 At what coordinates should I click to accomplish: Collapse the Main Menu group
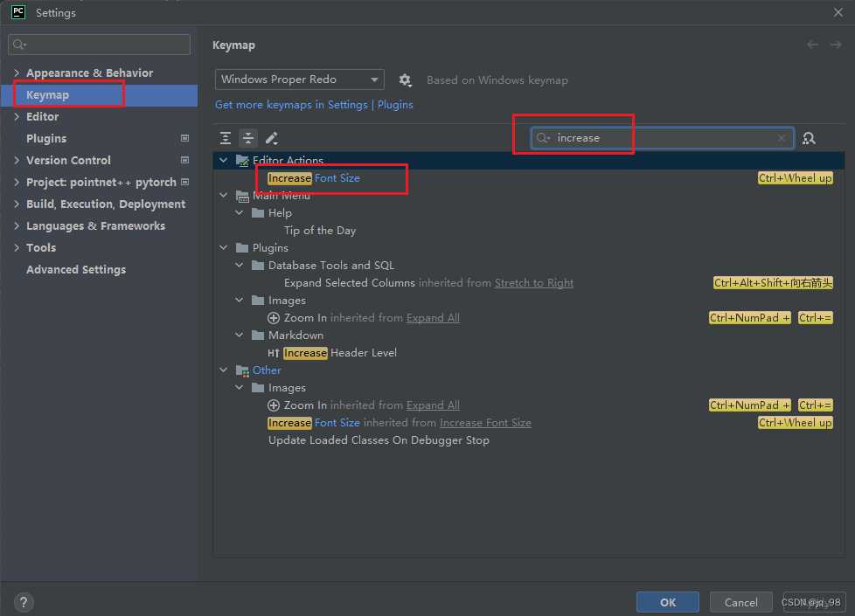coord(223,195)
